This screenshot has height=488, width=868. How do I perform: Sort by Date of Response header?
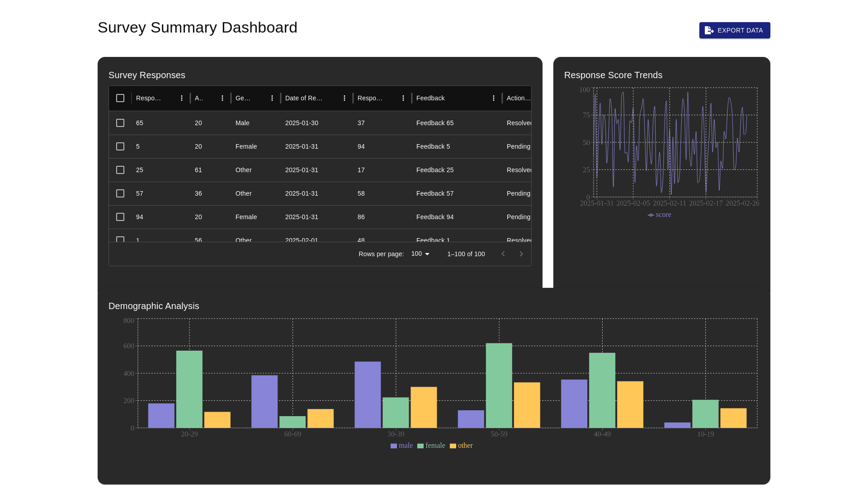click(304, 98)
